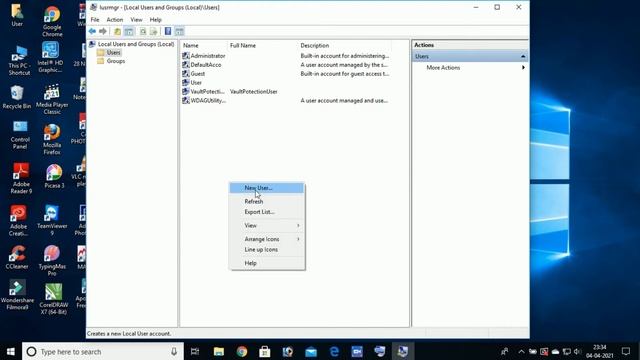Click the Name column header

[x=204, y=45]
